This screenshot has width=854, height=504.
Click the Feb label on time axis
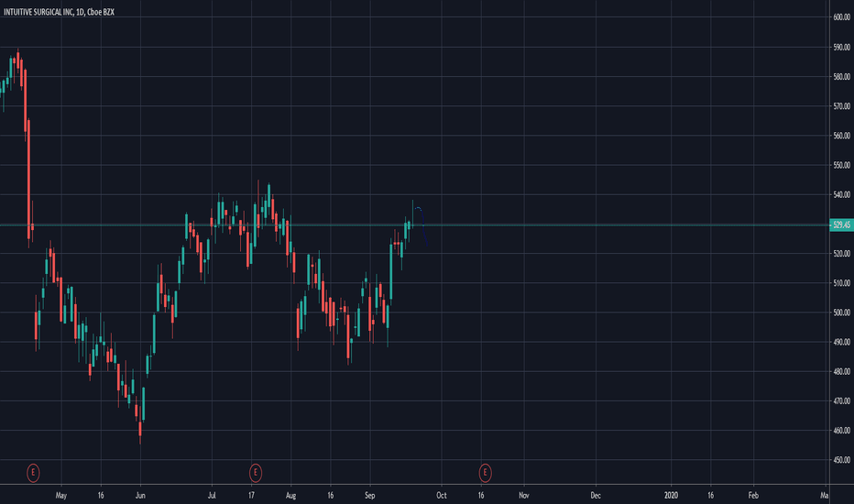click(x=753, y=495)
